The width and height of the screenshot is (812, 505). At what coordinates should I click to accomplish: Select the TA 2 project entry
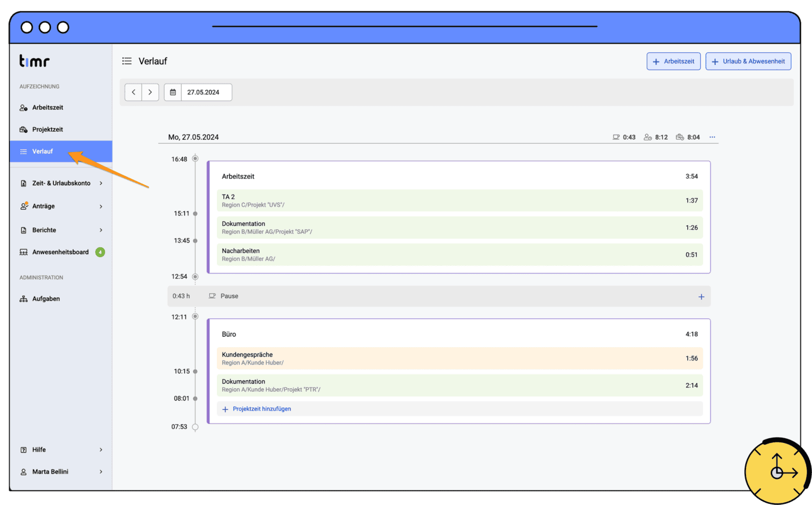[459, 201]
